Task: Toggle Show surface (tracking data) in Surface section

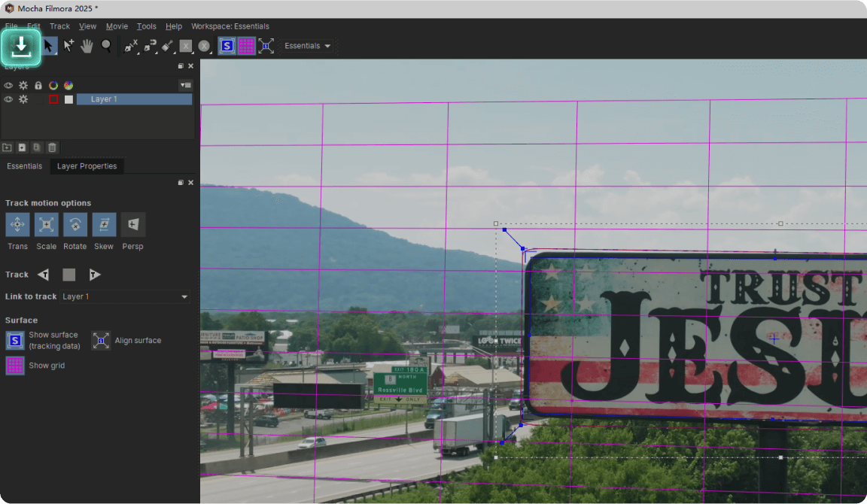Action: (15, 341)
